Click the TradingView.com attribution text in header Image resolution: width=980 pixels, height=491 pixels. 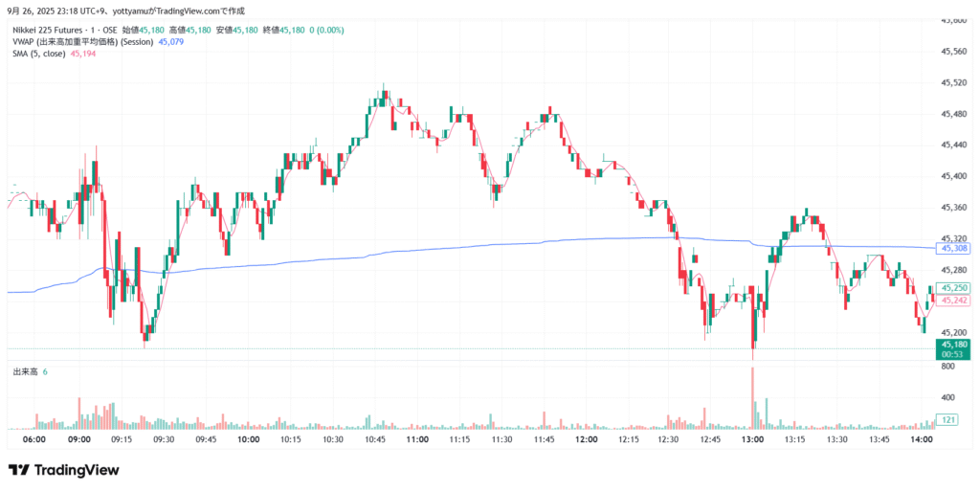189,11
